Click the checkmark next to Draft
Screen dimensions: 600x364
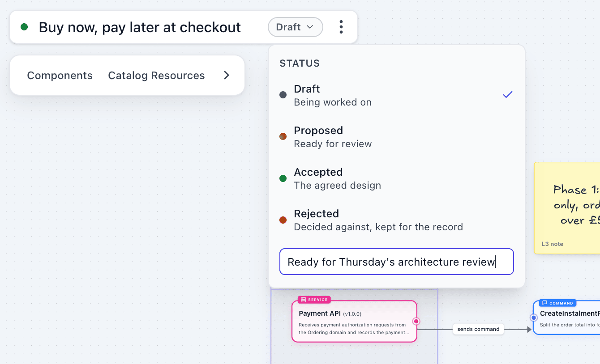click(507, 95)
